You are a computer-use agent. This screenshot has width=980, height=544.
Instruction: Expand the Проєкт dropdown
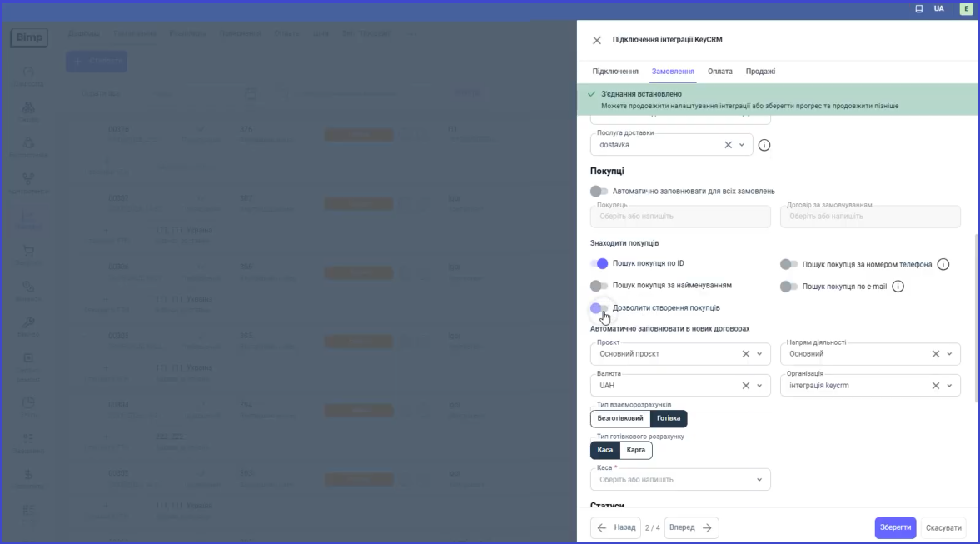pos(759,354)
